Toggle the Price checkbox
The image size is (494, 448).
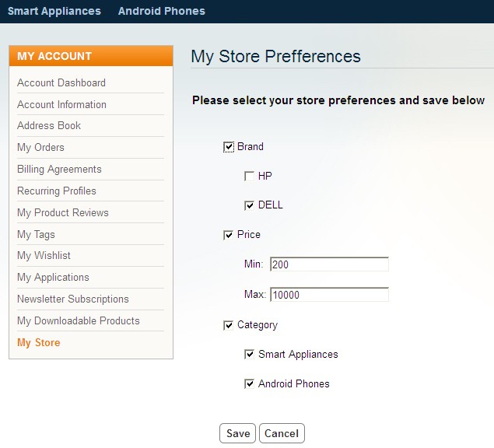(x=229, y=235)
